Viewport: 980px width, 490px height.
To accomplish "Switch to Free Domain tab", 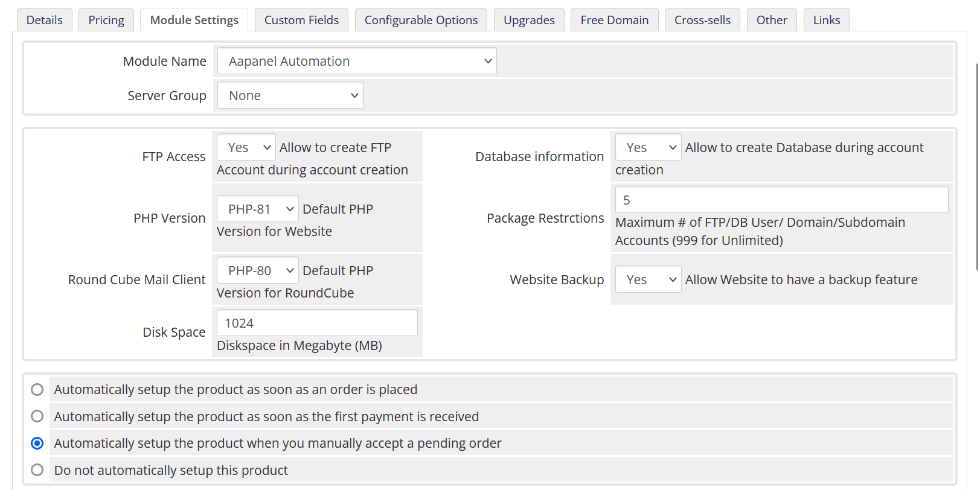I will click(615, 20).
